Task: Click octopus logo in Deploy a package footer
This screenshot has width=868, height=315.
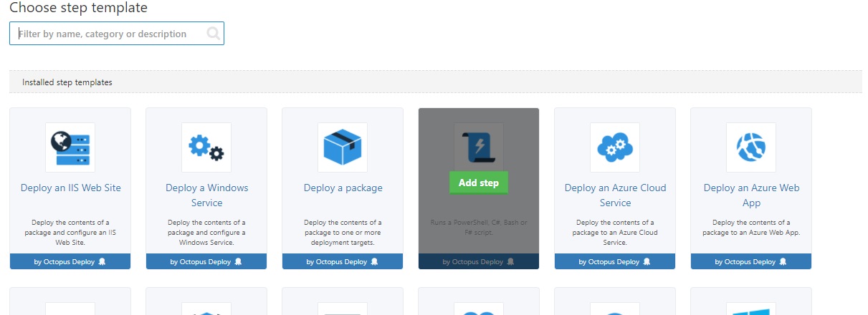Action: [x=375, y=261]
